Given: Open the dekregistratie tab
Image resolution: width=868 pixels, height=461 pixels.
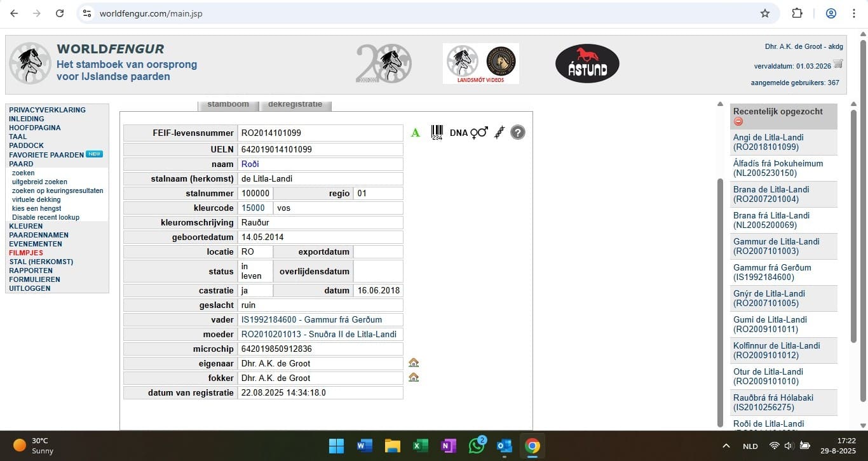Looking at the screenshot, I should pos(295,105).
